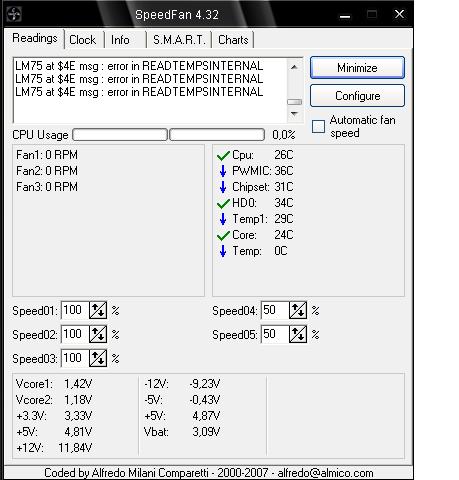The width and height of the screenshot is (459, 480).
Task: Click the log scrollbar up arrow
Action: point(294,67)
